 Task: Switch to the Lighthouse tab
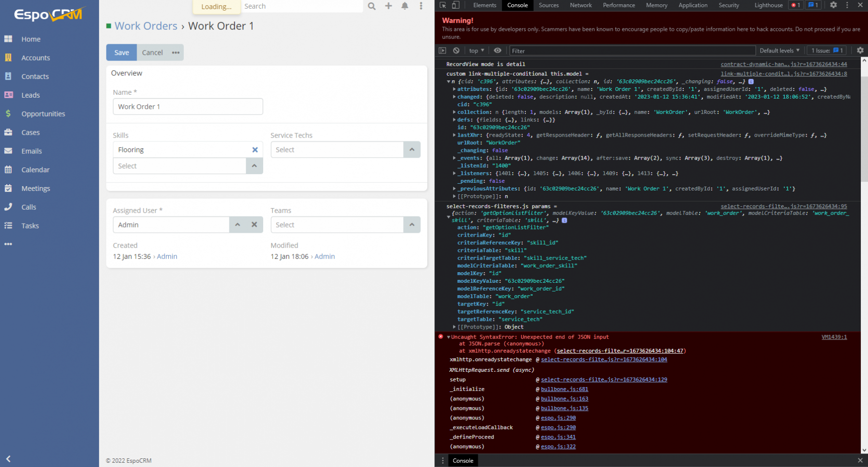coord(768,5)
